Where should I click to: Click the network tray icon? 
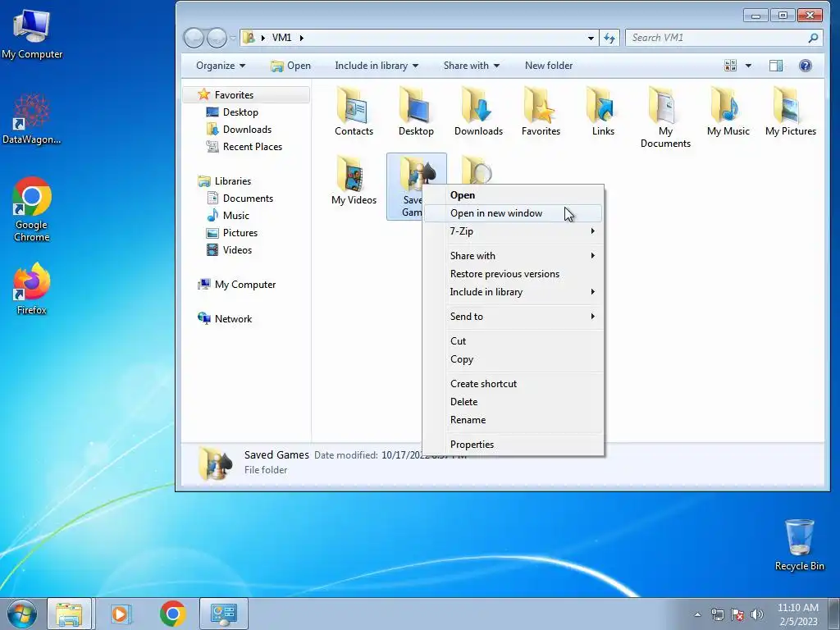pyautogui.click(x=717, y=614)
